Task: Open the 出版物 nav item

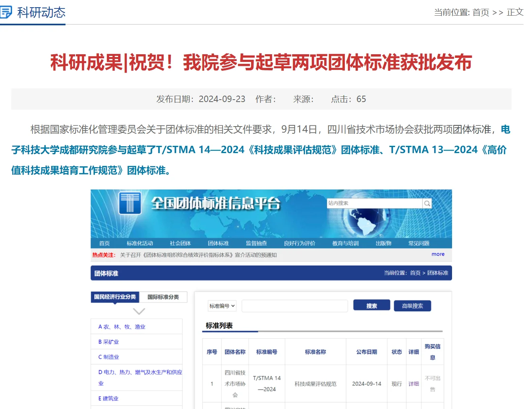Action: (383, 243)
